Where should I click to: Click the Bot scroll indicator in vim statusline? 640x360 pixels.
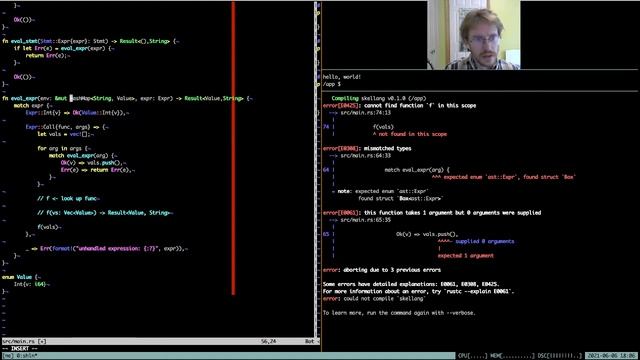[x=309, y=341]
